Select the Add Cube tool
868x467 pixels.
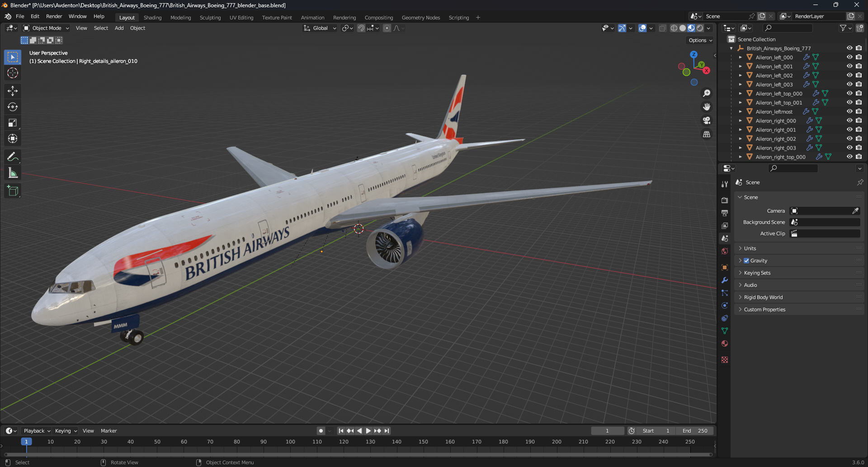(13, 191)
